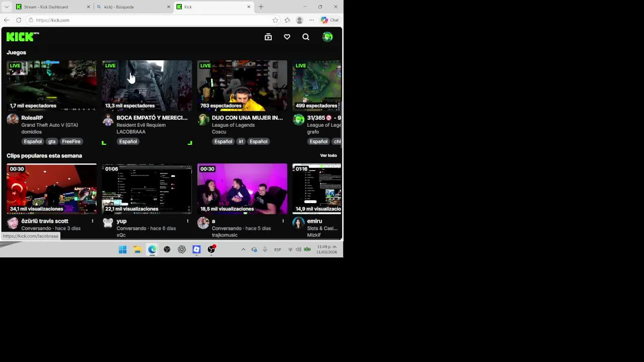Open options menu for trajkomusic clip

283,221
